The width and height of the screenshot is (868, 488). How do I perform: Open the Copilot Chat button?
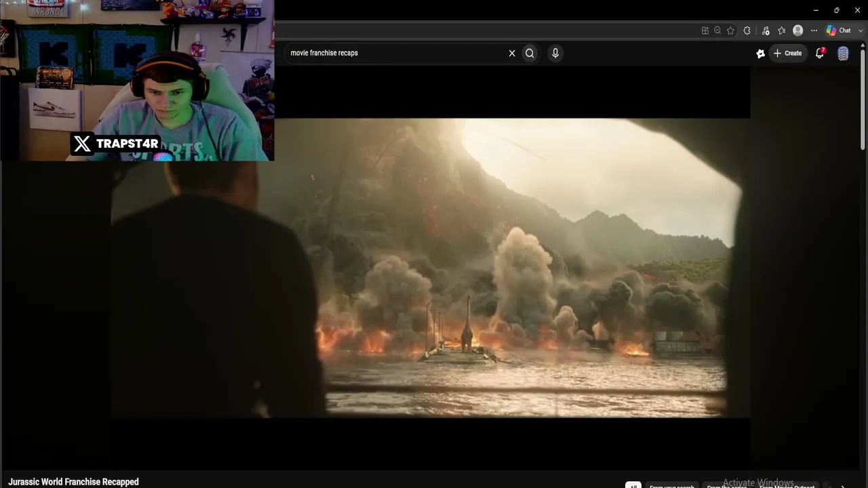[838, 30]
